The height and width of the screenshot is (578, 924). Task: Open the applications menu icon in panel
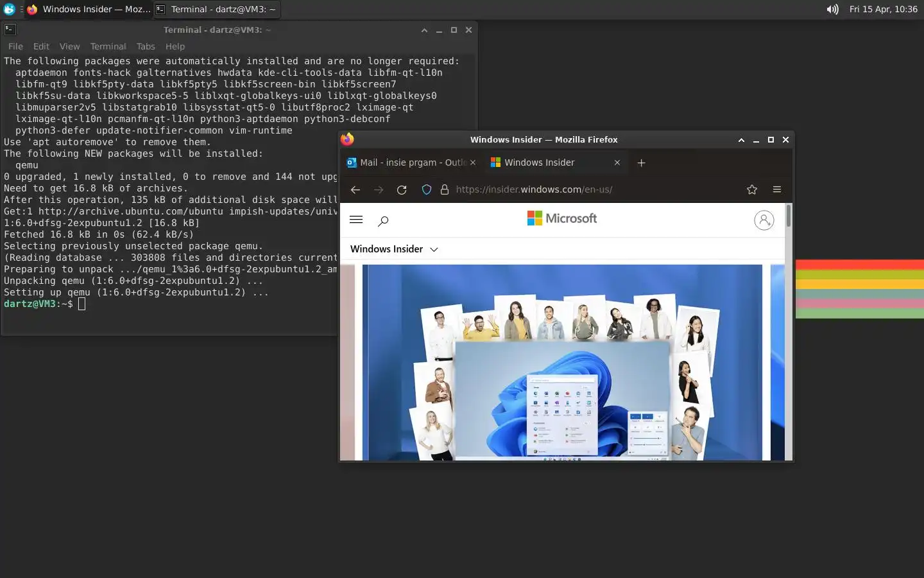[x=9, y=9]
